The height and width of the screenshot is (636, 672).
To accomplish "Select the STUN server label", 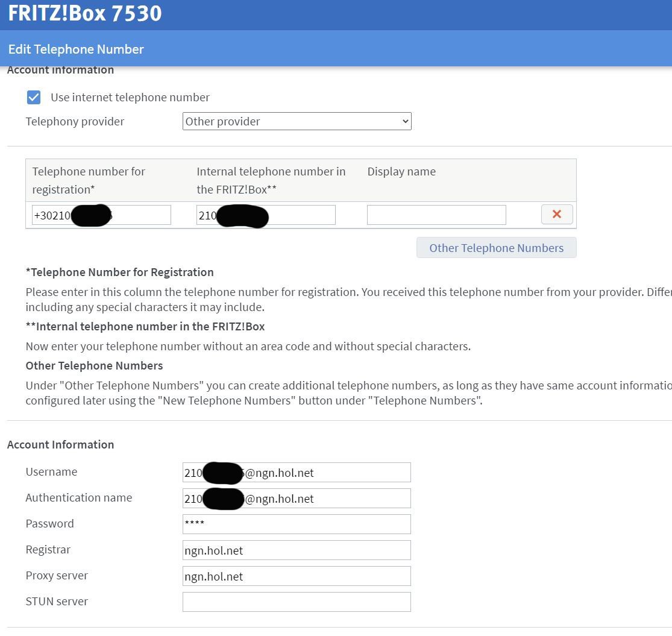I will coord(57,601).
